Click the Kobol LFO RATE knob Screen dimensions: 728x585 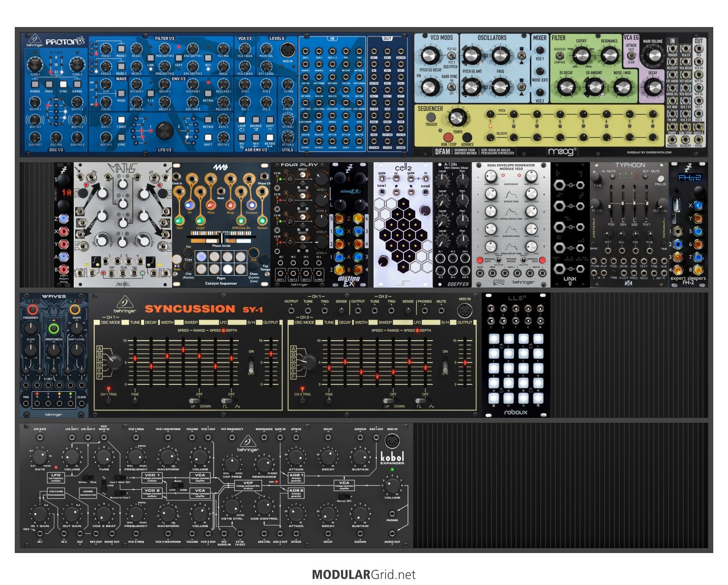[x=40, y=457]
